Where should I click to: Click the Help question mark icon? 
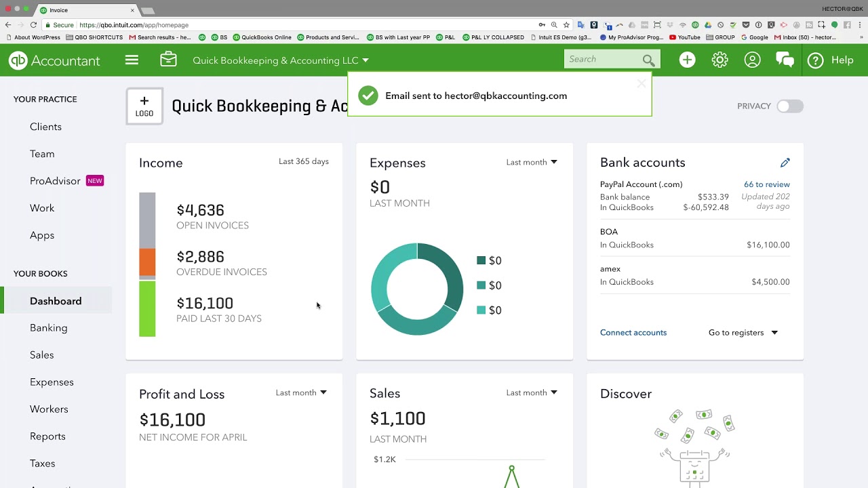click(x=816, y=60)
